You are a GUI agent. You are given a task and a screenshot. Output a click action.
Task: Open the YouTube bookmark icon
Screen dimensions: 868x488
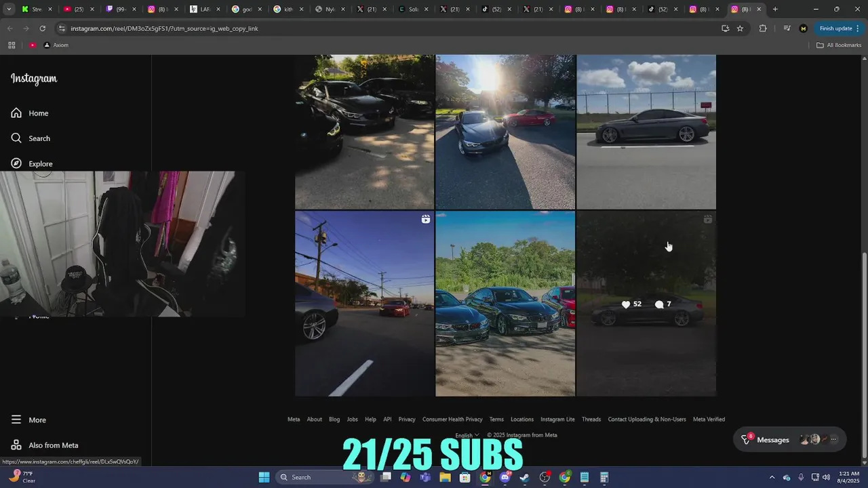pyautogui.click(x=33, y=45)
